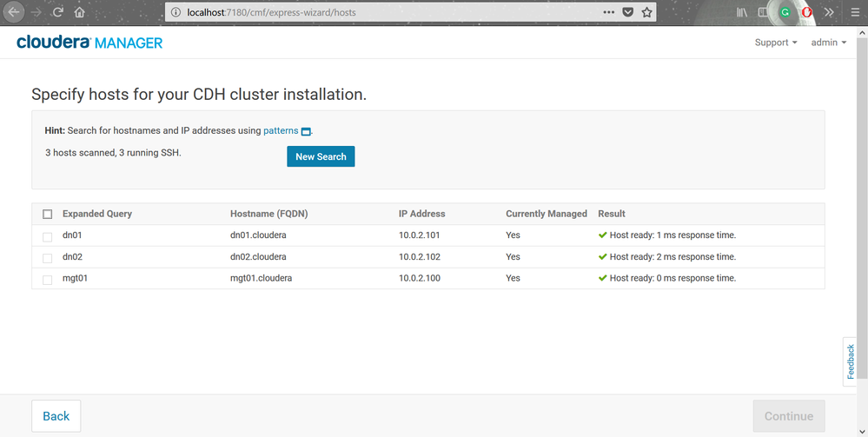
Task: Open patterns help popup icon
Action: (x=306, y=131)
